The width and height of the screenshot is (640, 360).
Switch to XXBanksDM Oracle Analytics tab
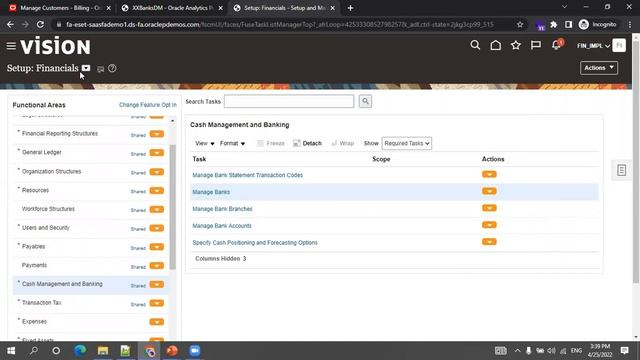171,8
